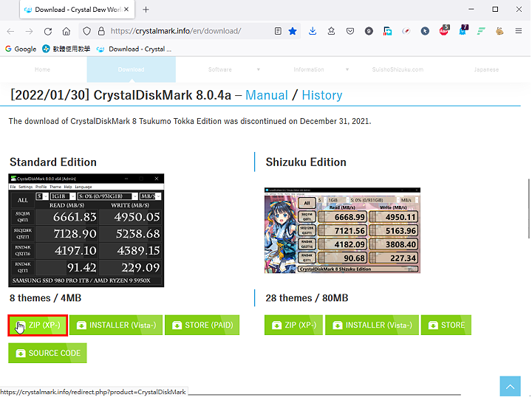This screenshot has height=400, width=532.
Task: Download the SOURCE CODE
Action: 47,354
